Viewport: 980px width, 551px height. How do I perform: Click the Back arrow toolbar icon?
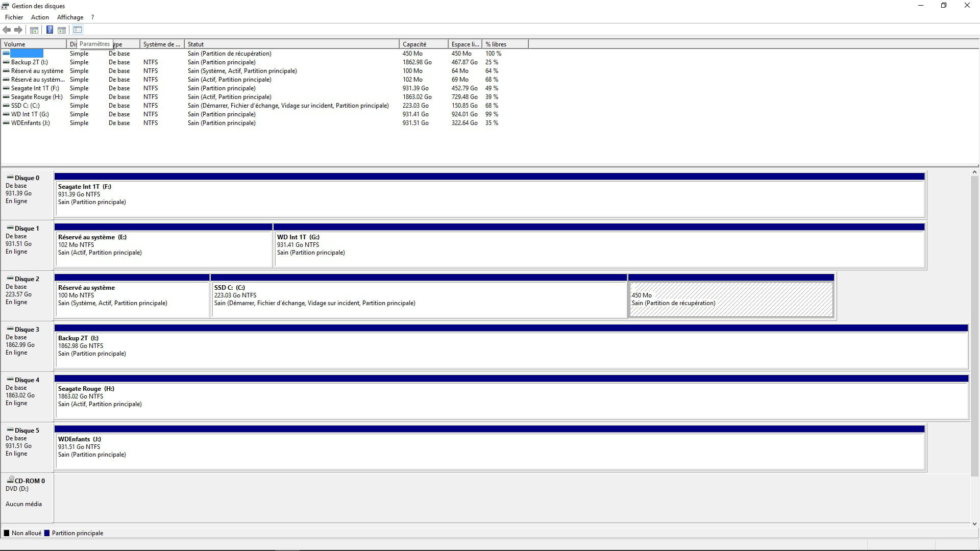(x=7, y=30)
